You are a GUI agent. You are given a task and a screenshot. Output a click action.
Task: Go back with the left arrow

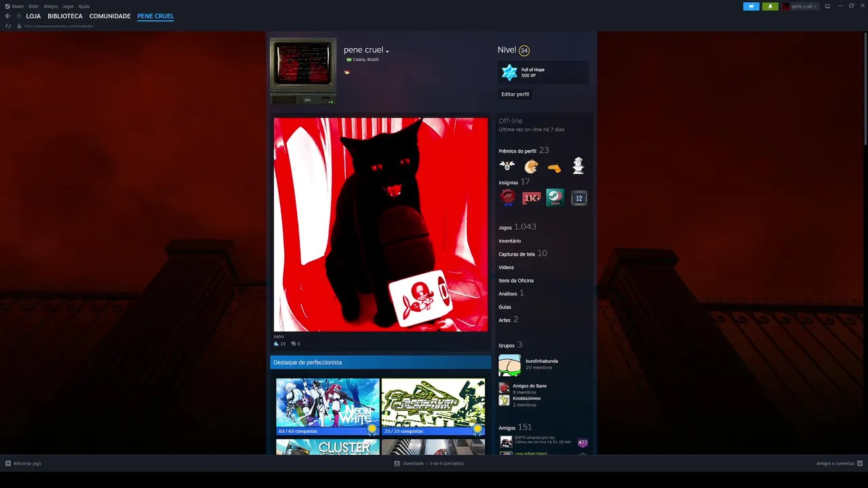point(8,16)
